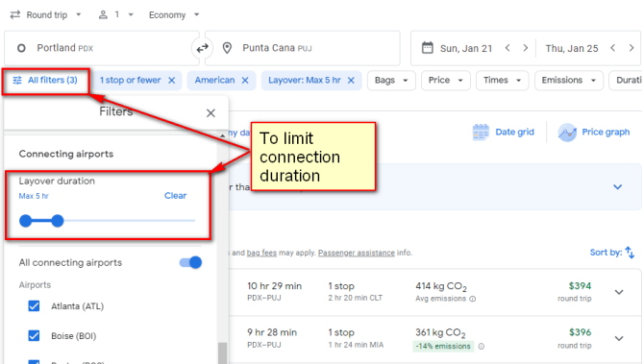Expand the $394 flight details
Image resolution: width=644 pixels, height=364 pixels.
[x=619, y=292]
